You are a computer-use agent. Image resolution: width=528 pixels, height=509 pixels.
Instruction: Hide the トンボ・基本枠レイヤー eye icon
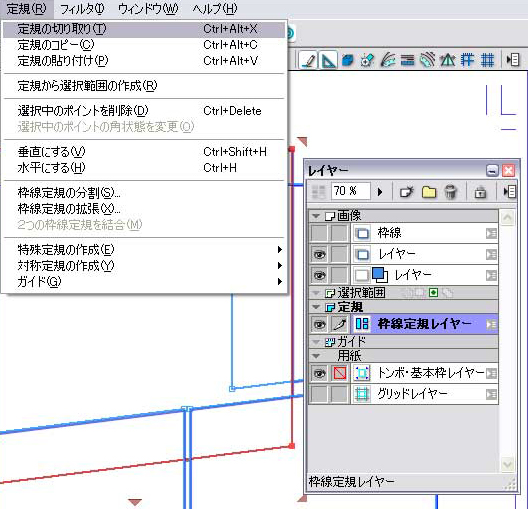click(x=319, y=373)
